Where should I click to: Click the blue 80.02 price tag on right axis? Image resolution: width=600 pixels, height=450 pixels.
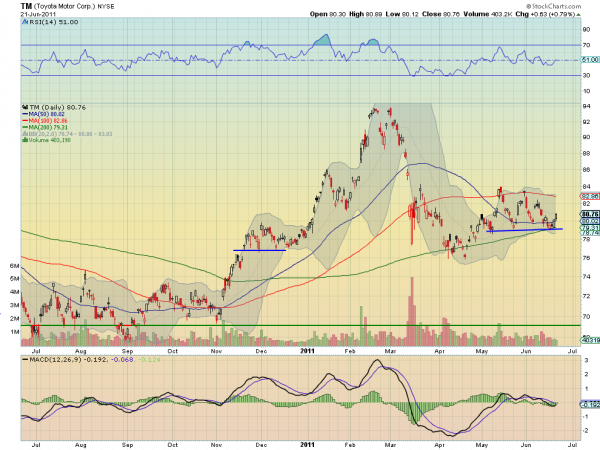point(590,221)
